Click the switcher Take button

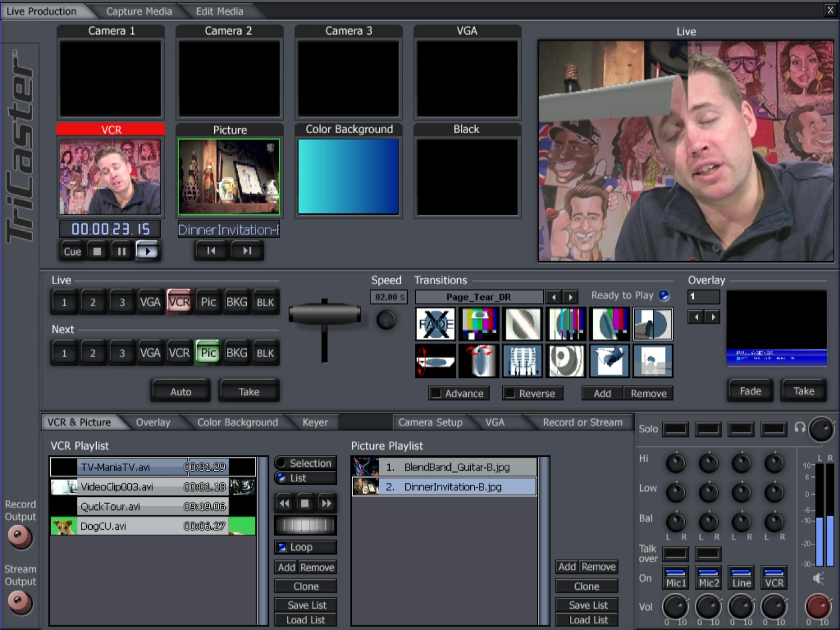pyautogui.click(x=249, y=391)
